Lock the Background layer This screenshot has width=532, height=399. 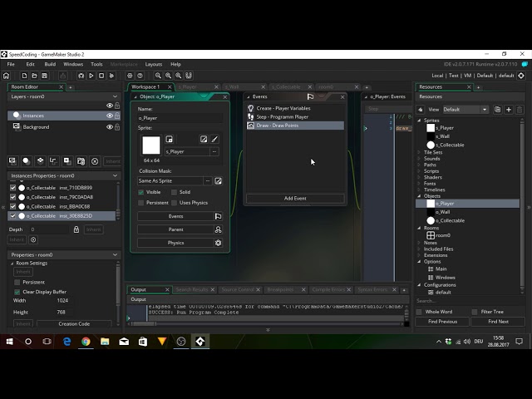pos(117,127)
